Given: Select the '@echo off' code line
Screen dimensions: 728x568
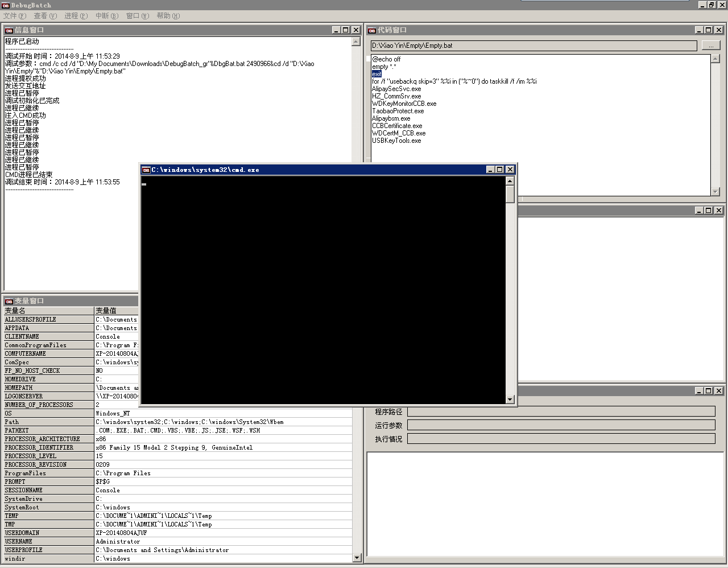Looking at the screenshot, I should (386, 59).
